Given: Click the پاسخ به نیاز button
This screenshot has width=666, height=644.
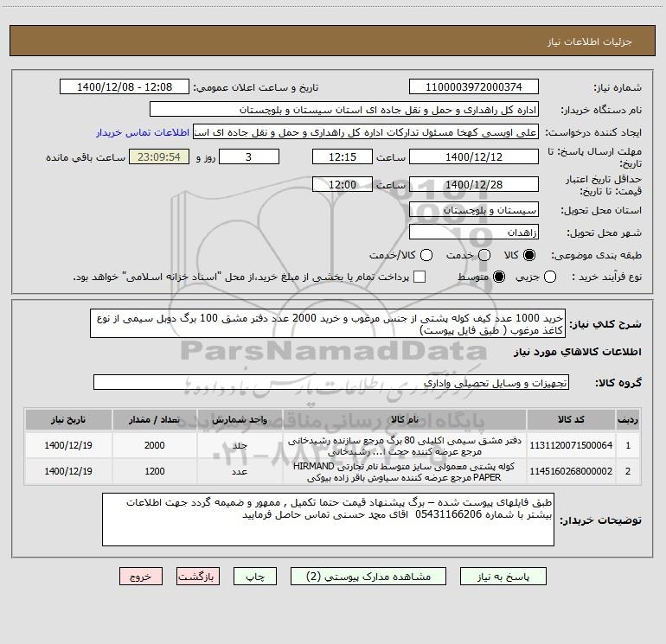Looking at the screenshot, I should tap(503, 577).
